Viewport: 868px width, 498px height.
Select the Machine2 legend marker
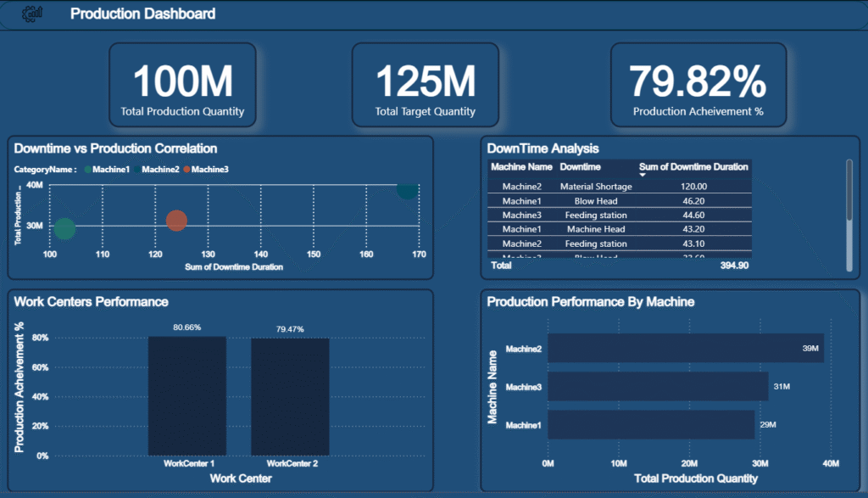point(136,170)
